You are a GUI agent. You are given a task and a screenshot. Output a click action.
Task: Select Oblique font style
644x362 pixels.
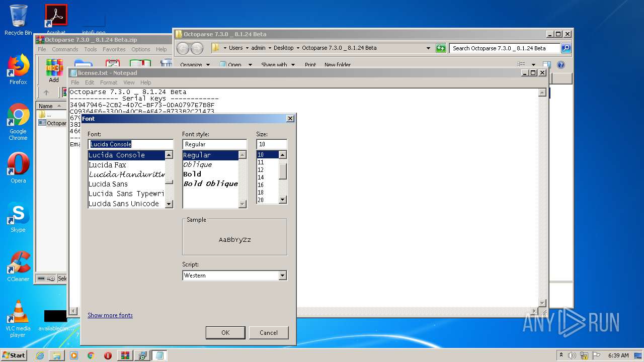(x=210, y=165)
